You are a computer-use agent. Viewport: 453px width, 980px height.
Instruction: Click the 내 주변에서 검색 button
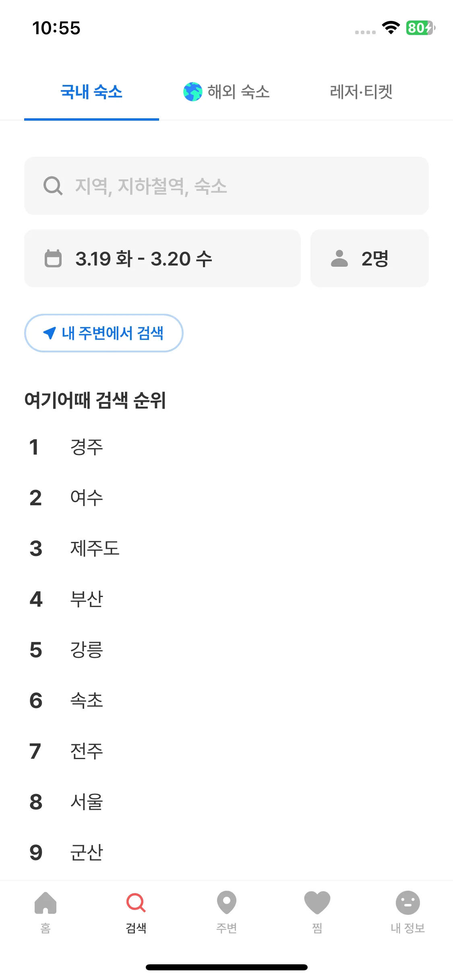pyautogui.click(x=104, y=333)
